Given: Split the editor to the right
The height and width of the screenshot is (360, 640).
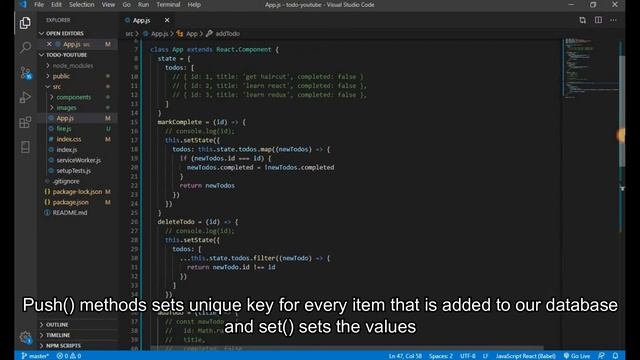Looking at the screenshot, I should click(x=598, y=20).
